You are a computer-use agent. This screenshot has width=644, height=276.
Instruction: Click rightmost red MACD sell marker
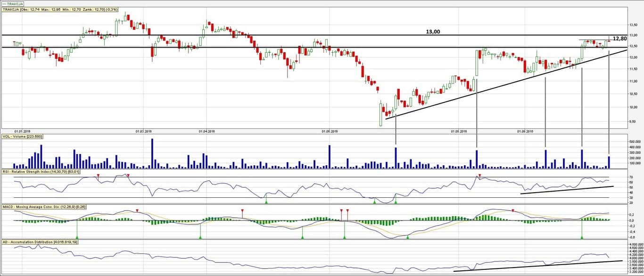(x=513, y=211)
